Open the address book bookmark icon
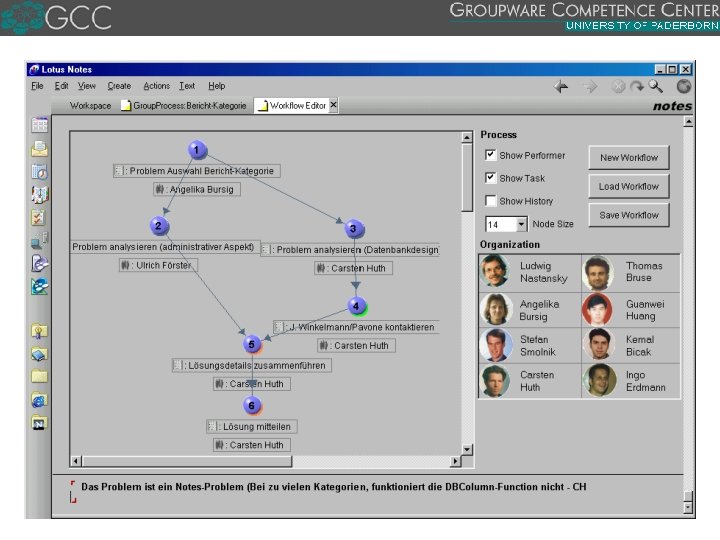 (39, 195)
